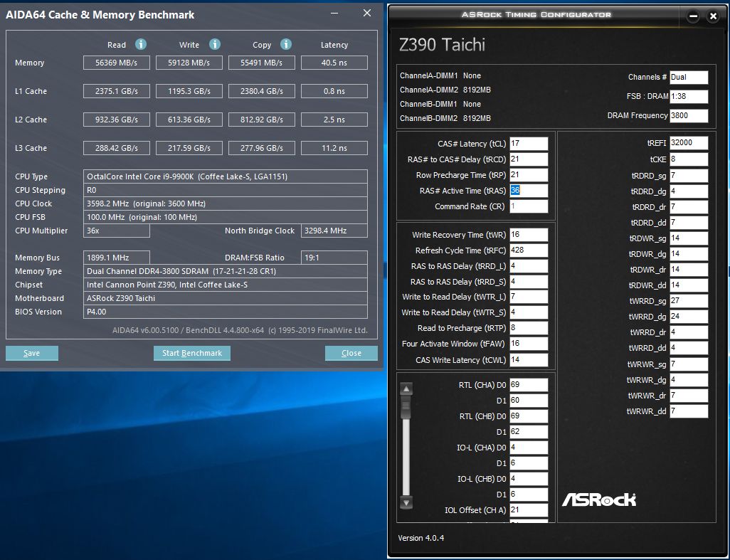730x560 pixels.
Task: Click the tRRD_S value field
Action: coord(529,282)
